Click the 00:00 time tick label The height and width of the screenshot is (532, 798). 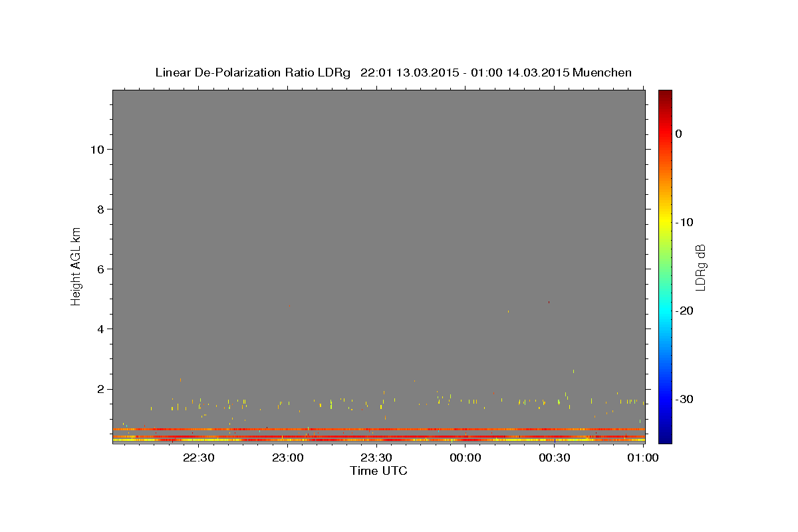pyautogui.click(x=465, y=458)
